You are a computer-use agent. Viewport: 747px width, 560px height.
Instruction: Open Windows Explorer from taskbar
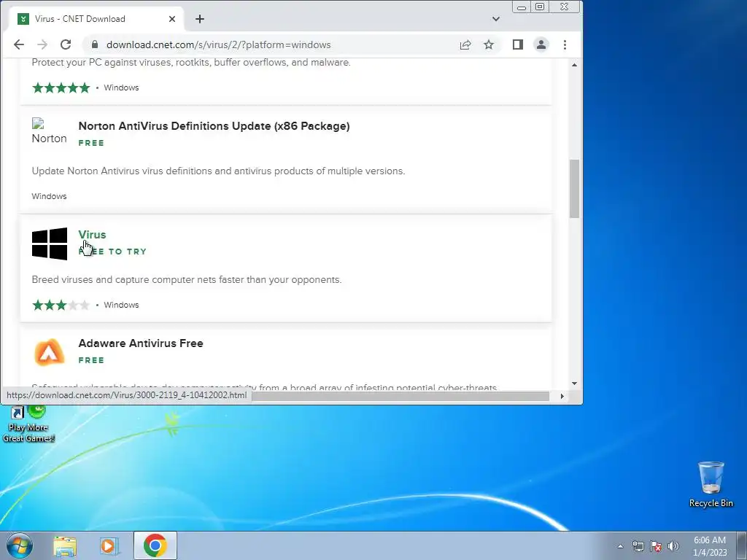(x=65, y=545)
